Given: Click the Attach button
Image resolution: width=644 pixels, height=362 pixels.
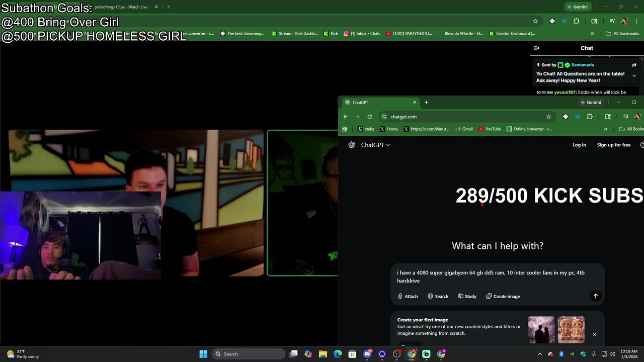Looking at the screenshot, I should coord(408,296).
